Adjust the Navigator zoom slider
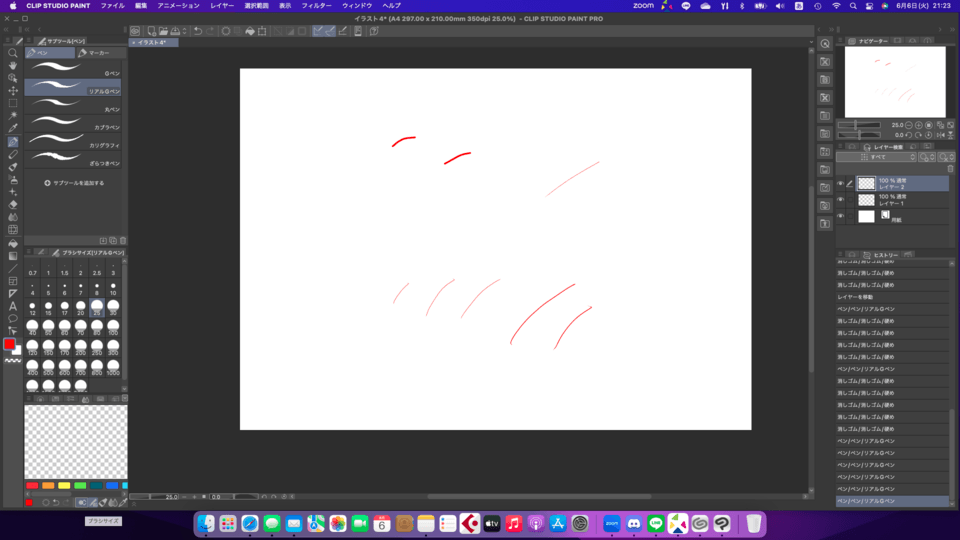960x540 pixels. tap(860, 125)
